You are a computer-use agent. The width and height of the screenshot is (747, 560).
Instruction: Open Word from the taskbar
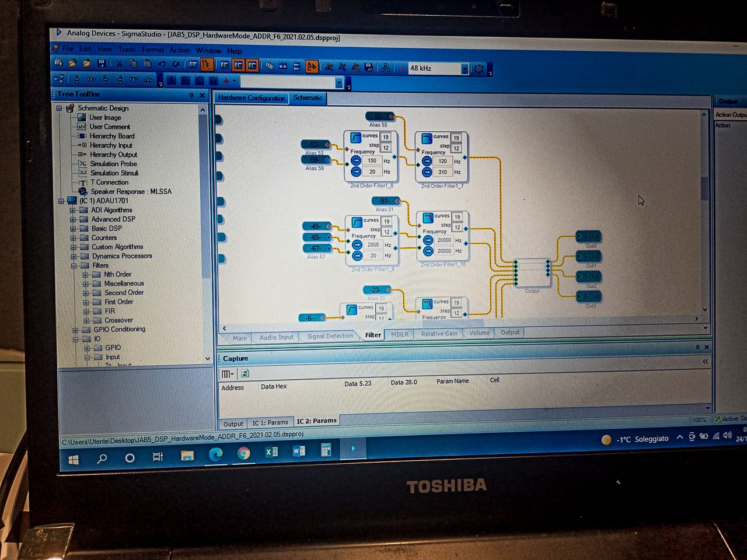click(299, 451)
